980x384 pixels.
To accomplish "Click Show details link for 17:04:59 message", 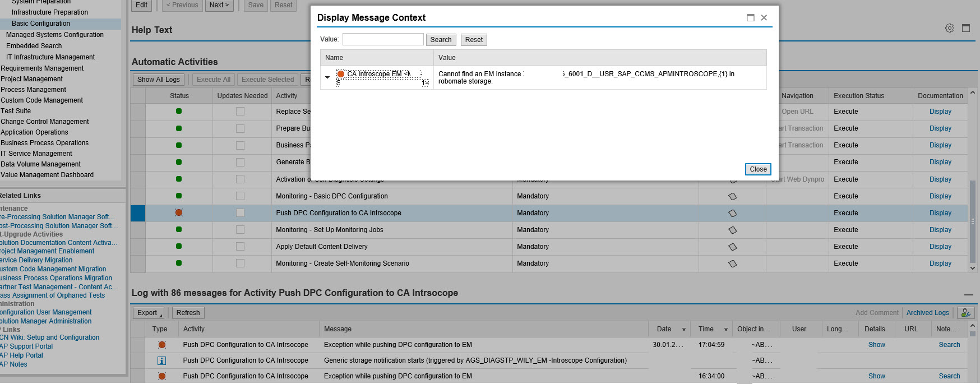I will (877, 345).
